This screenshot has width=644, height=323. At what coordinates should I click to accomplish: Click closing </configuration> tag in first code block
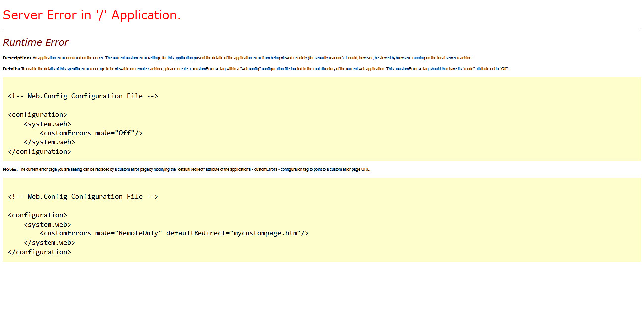40,152
